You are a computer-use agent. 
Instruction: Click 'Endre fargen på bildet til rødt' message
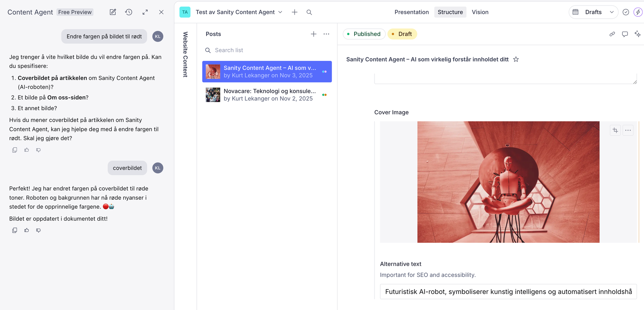tap(104, 36)
